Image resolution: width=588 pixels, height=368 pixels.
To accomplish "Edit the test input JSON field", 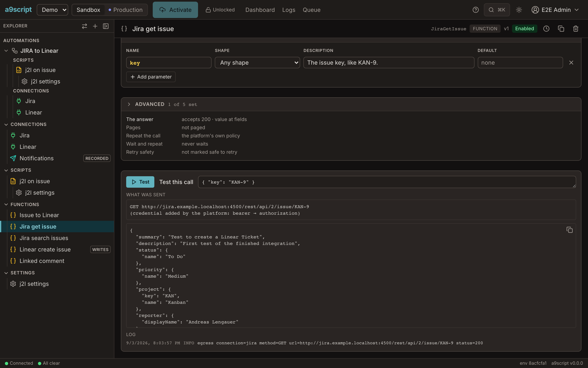I will pos(387,182).
